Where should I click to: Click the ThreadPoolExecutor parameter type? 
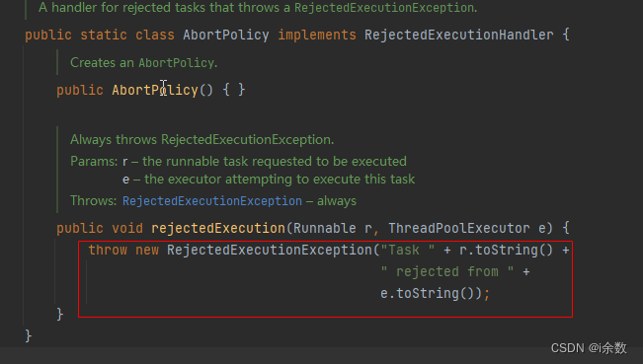[x=459, y=228]
